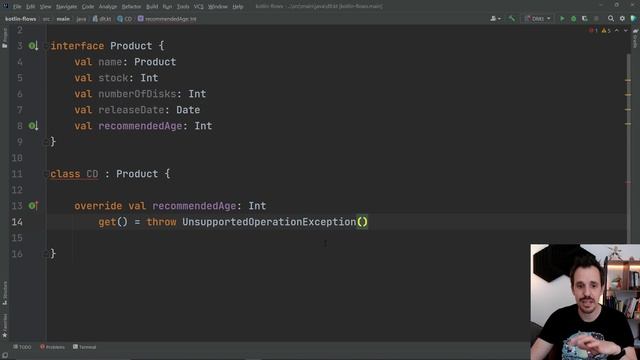Go to previous highlighted error arrow
The image size is (640, 360).
point(617,31)
